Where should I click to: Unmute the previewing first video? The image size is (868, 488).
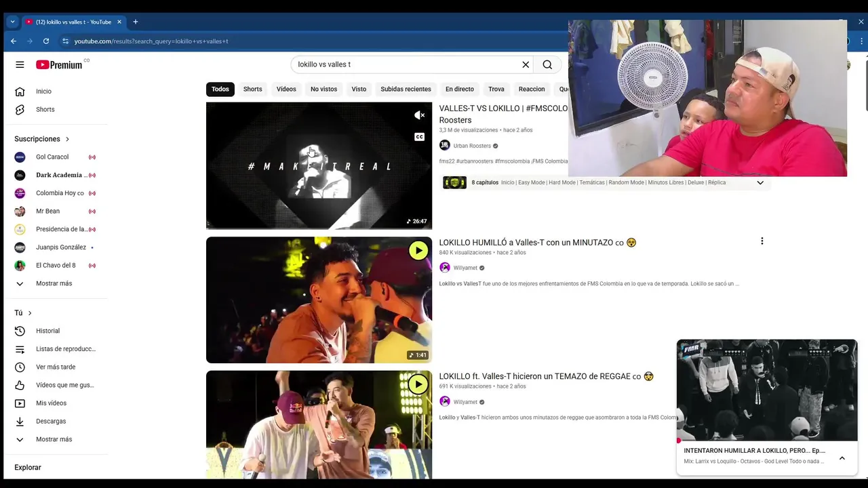(419, 115)
